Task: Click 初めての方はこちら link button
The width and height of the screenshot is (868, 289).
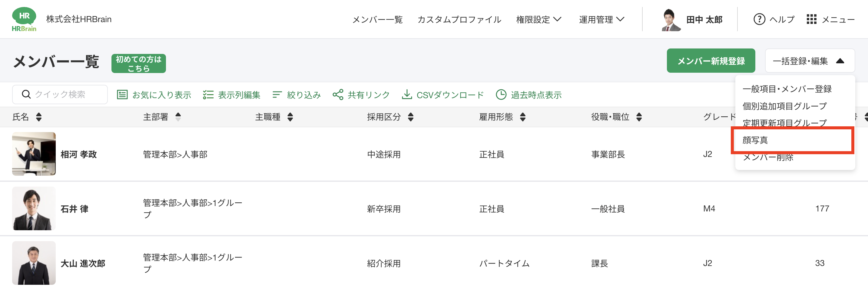Action: 138,63
